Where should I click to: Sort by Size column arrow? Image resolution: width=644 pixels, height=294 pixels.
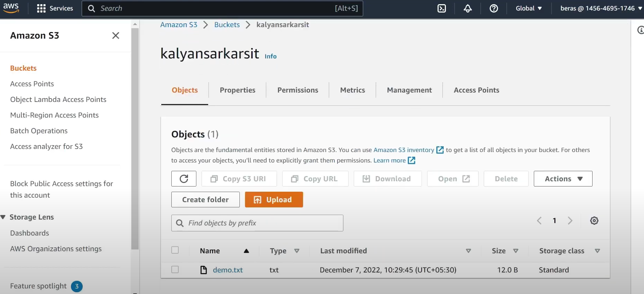click(516, 251)
